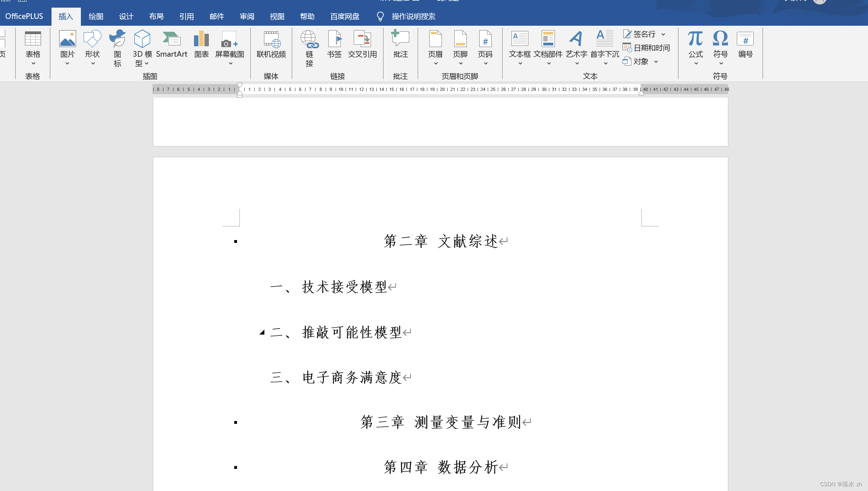868x491 pixels.
Task: Click the 公式 equation pi icon
Action: [695, 39]
